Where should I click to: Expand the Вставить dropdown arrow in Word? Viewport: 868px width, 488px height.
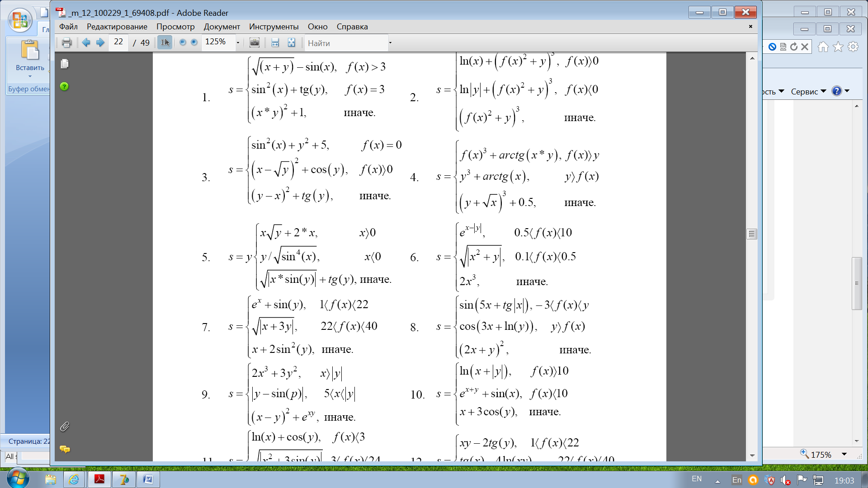(x=30, y=76)
